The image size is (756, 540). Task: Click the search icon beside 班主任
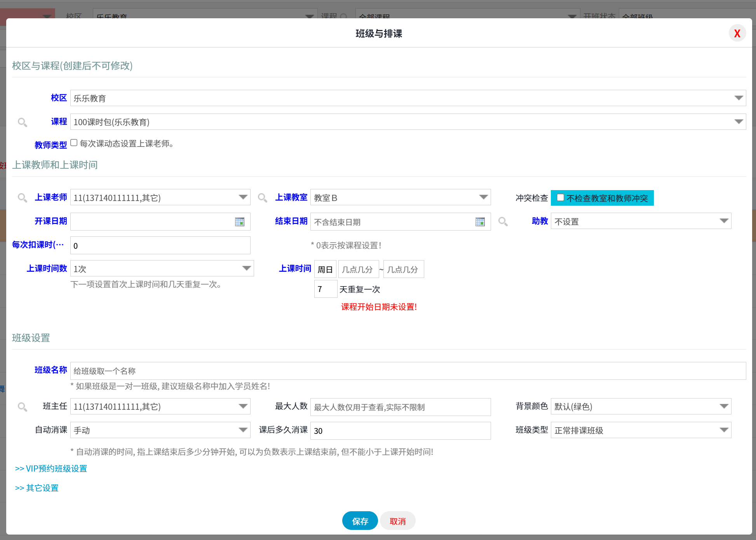(23, 407)
